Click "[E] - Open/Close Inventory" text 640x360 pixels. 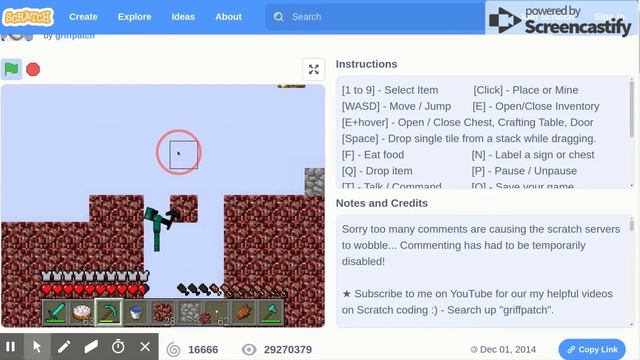(x=536, y=106)
